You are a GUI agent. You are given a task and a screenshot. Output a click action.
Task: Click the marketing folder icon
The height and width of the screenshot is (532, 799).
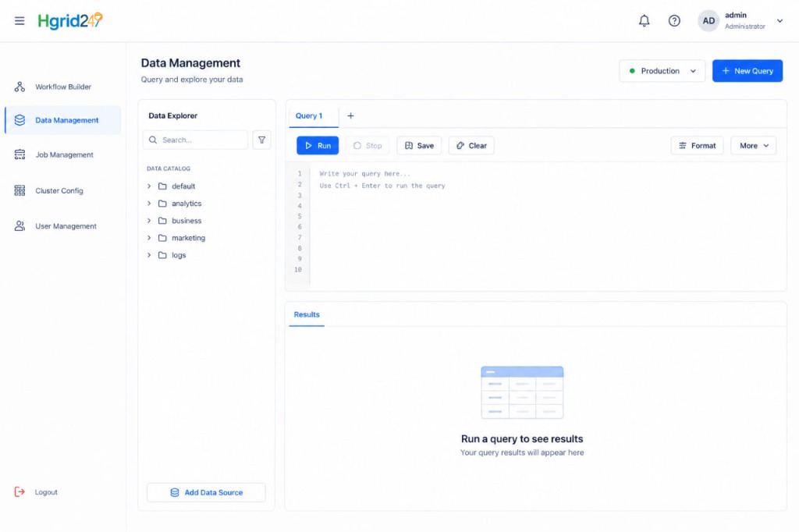point(162,238)
